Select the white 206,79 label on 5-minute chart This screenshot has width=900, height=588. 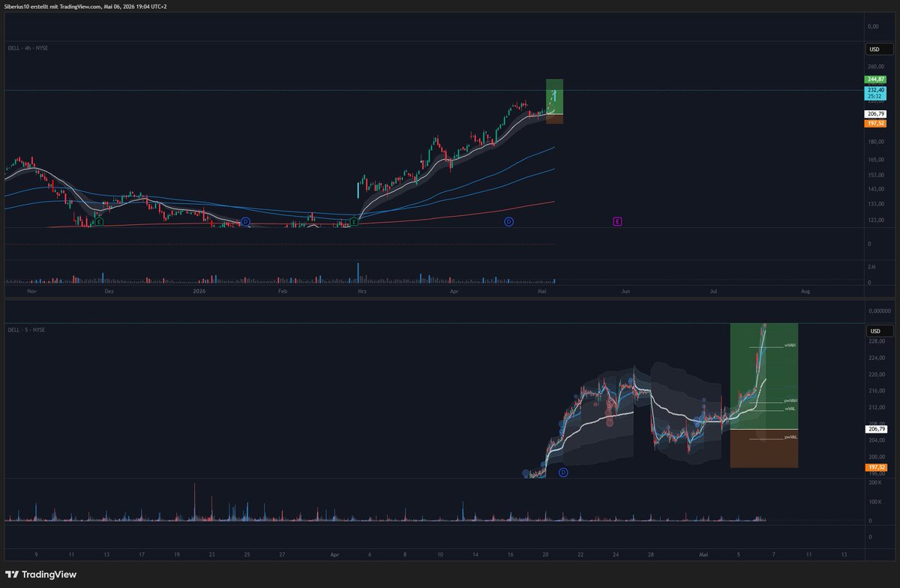(875, 429)
